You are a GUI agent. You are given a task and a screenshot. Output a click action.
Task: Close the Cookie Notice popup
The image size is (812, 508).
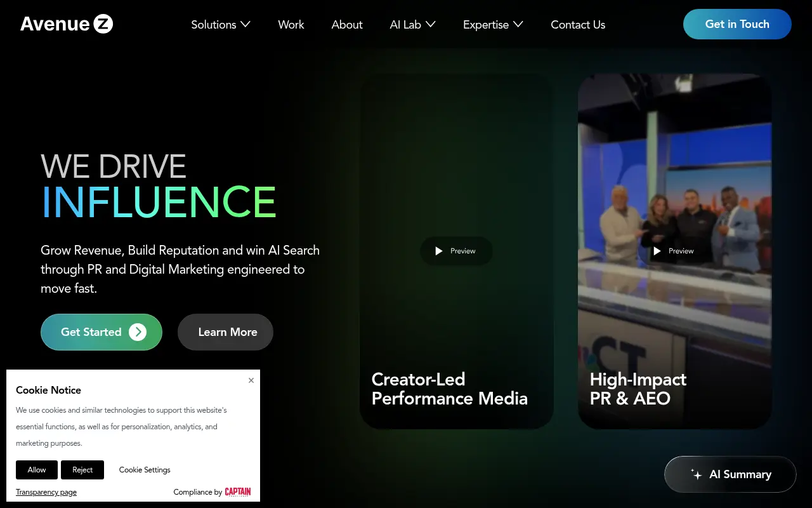pos(251,380)
